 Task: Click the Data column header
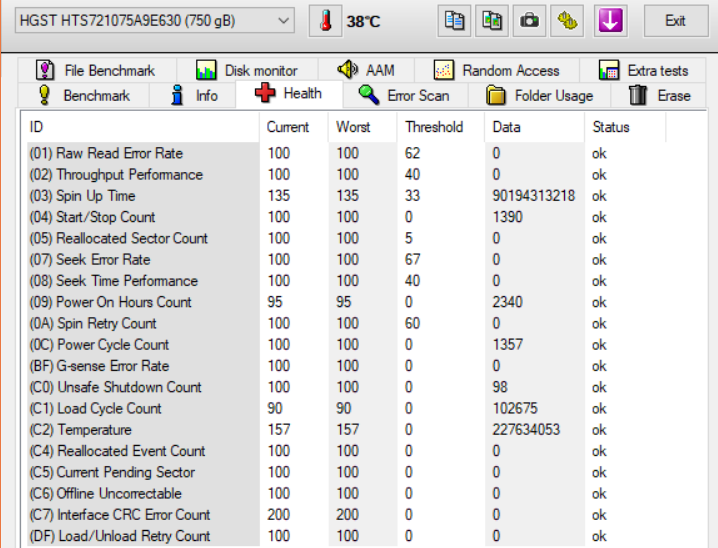pyautogui.click(x=535, y=127)
